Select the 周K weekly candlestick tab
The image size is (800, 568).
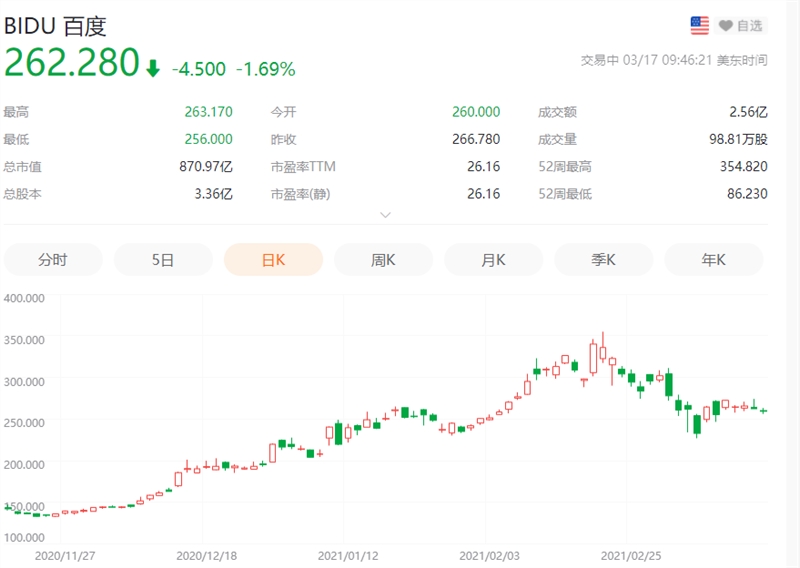[x=383, y=260]
